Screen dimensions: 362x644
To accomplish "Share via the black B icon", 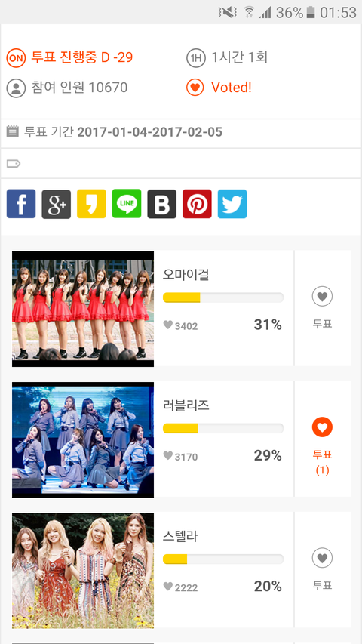I will coord(161,204).
